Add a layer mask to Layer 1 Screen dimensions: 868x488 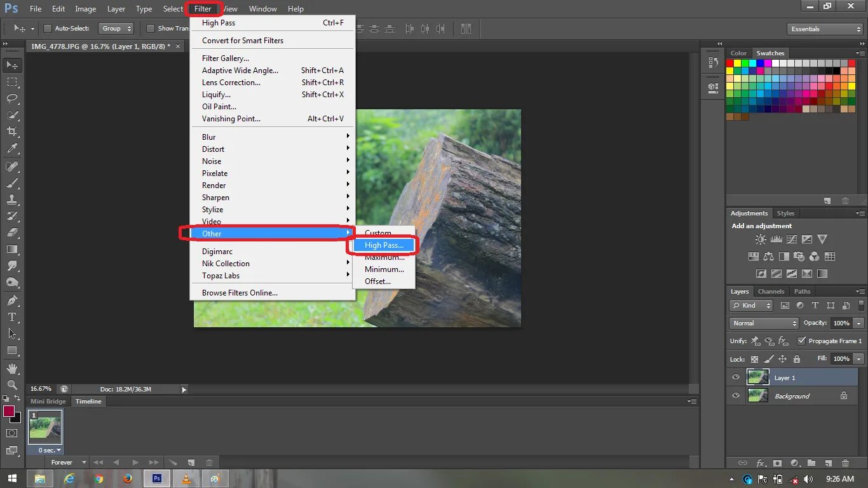coord(776,463)
